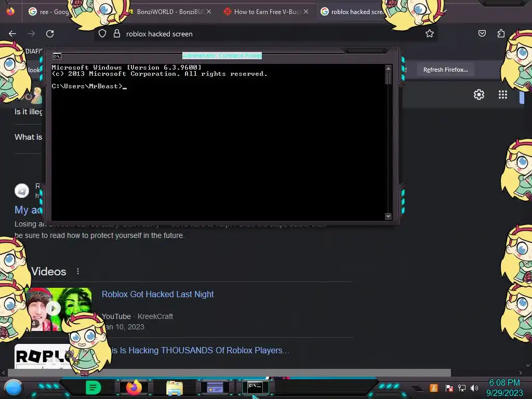Show hidden tray icons
The width and height of the screenshot is (532, 399).
pos(417,389)
